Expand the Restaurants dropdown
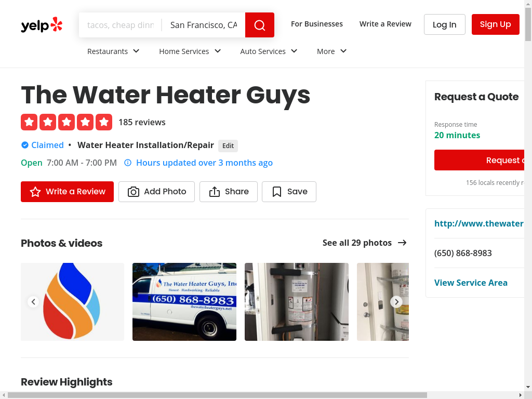The height and width of the screenshot is (399, 532). [113, 51]
